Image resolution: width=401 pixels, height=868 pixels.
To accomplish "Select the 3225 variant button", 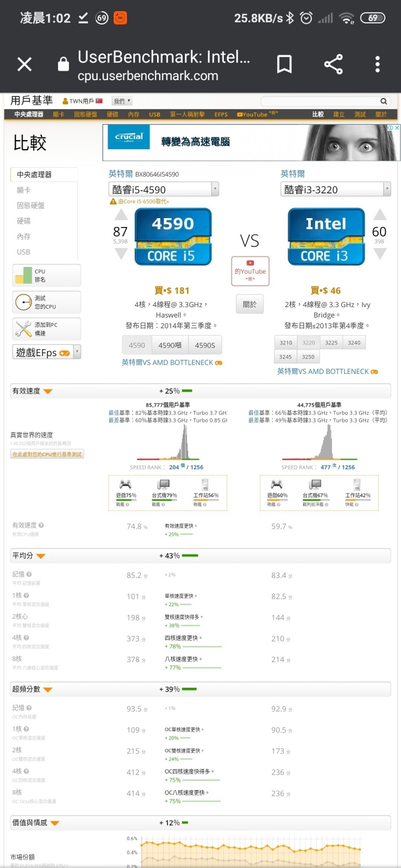I will click(x=331, y=343).
